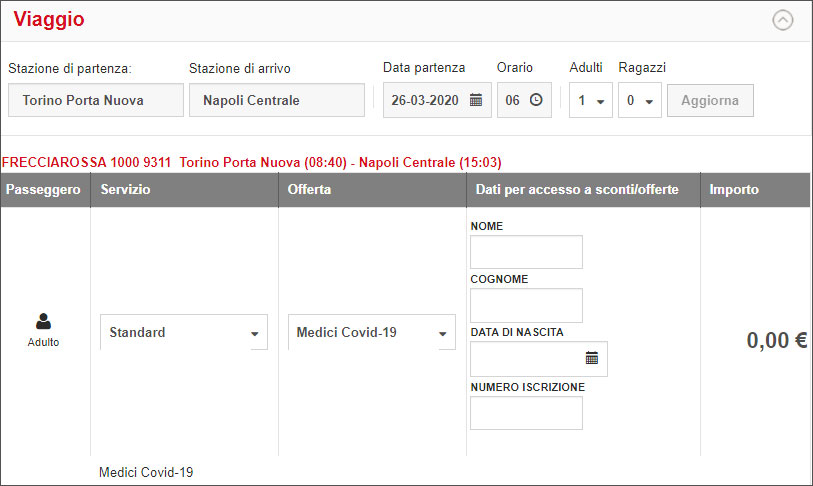
Task: Focus the DATA DI NASCITA field
Action: [x=539, y=359]
